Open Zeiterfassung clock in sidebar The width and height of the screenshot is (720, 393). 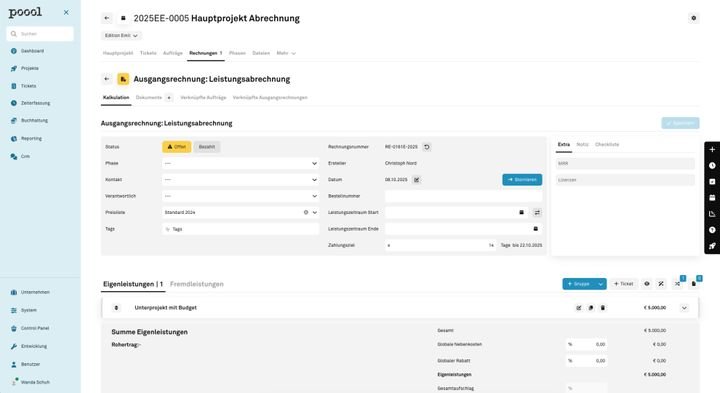coord(14,103)
